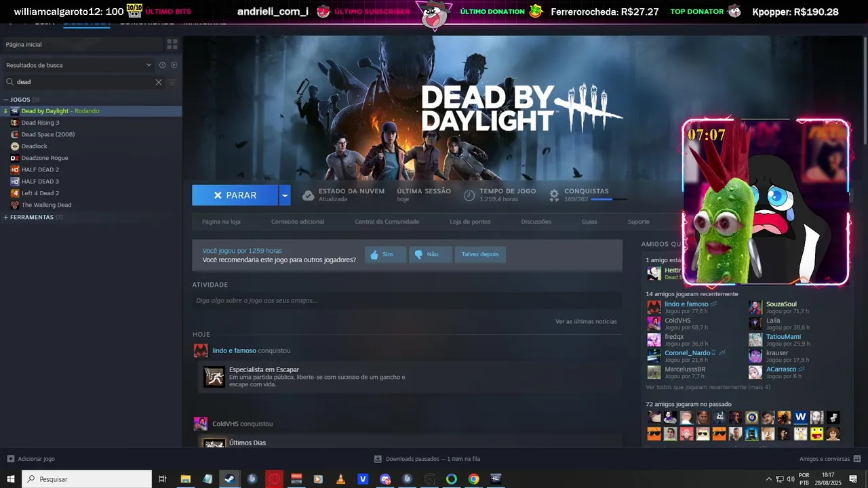Image resolution: width=868 pixels, height=488 pixels.
Task: Open the dropdown arrow beside PARAR
Action: (285, 195)
